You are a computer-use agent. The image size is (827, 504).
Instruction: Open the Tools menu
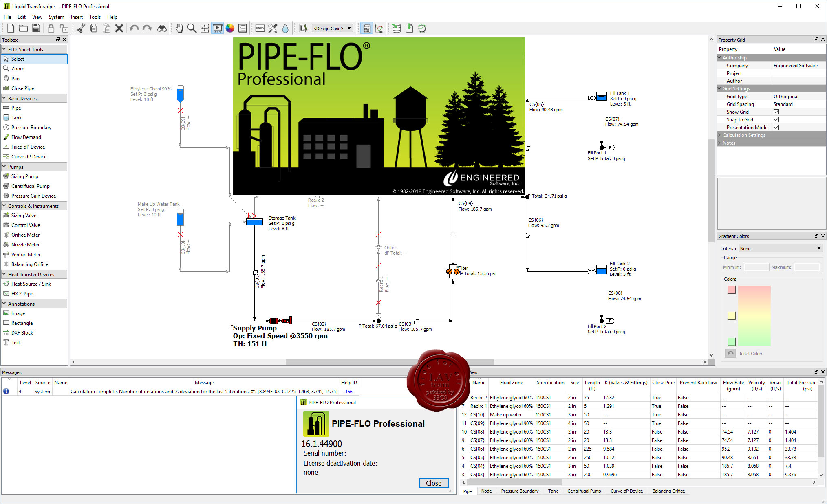pos(95,17)
